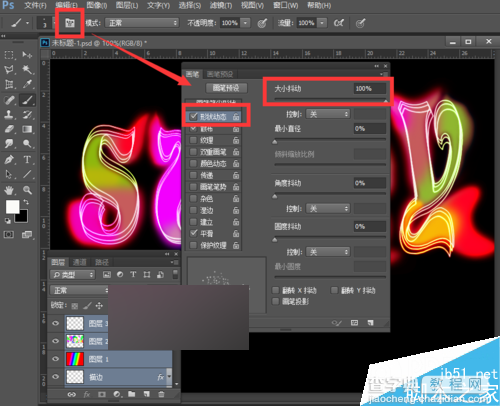Enable the 纹理 checkbox
500x406 pixels.
(193, 140)
